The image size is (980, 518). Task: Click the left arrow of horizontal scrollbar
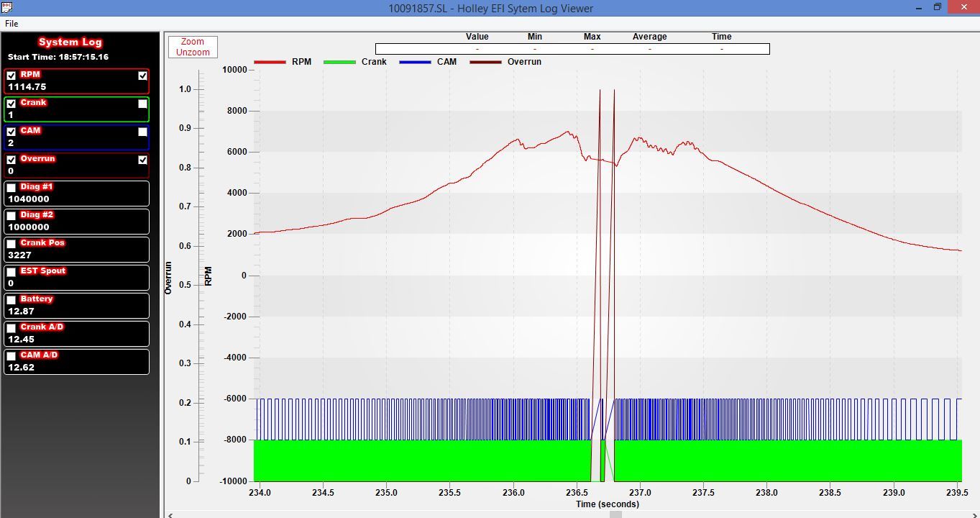[170, 514]
